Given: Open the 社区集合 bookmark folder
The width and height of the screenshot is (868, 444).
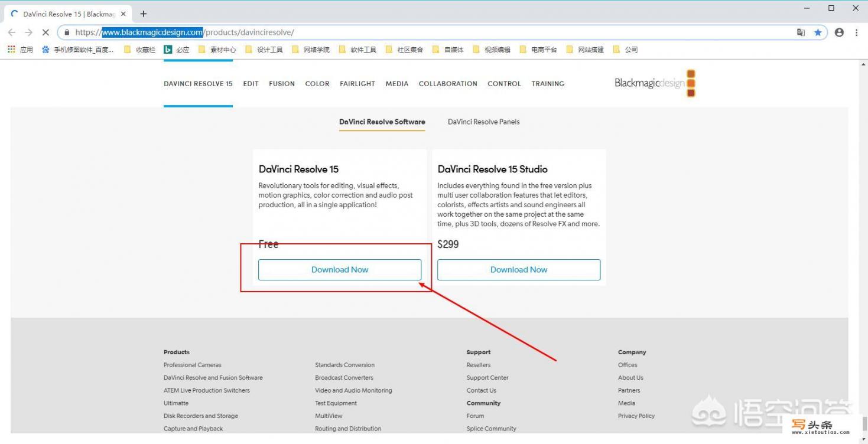Looking at the screenshot, I should (x=404, y=50).
